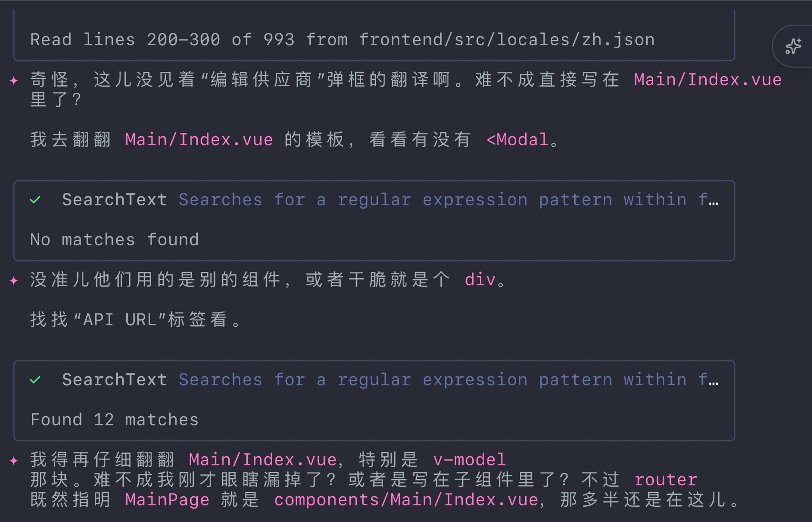Click the MainPage inline code

(167, 500)
